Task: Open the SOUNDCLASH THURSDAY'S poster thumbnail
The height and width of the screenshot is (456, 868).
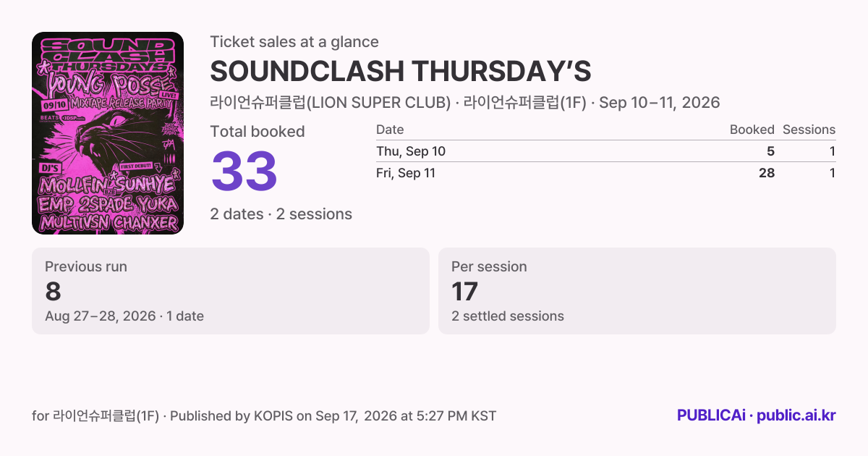Action: (x=108, y=133)
